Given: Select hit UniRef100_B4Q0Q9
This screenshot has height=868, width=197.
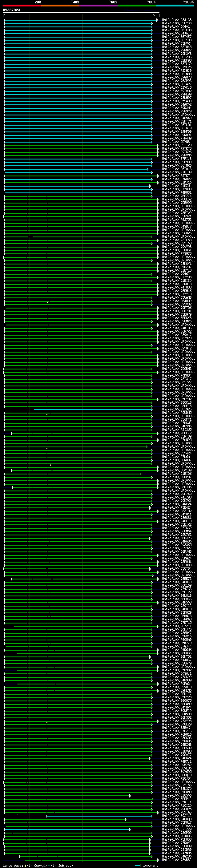Looking at the screenshot, I should pyautogui.click(x=177, y=819).
